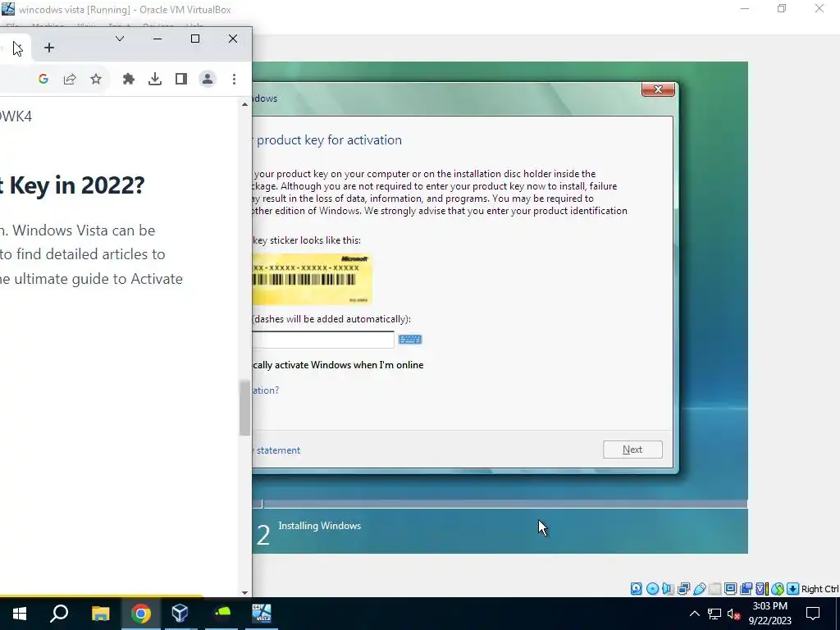Open the 'What is activation?' link
The height and width of the screenshot is (630, 840).
(x=266, y=390)
